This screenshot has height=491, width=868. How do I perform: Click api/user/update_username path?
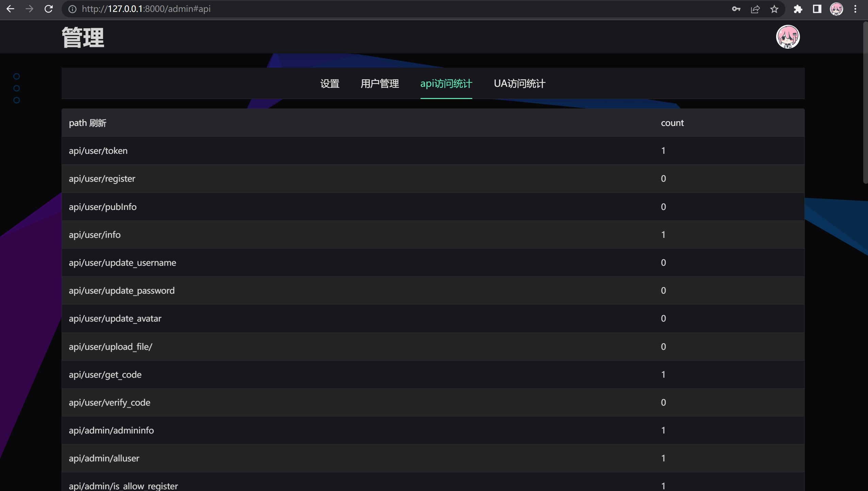click(x=122, y=263)
